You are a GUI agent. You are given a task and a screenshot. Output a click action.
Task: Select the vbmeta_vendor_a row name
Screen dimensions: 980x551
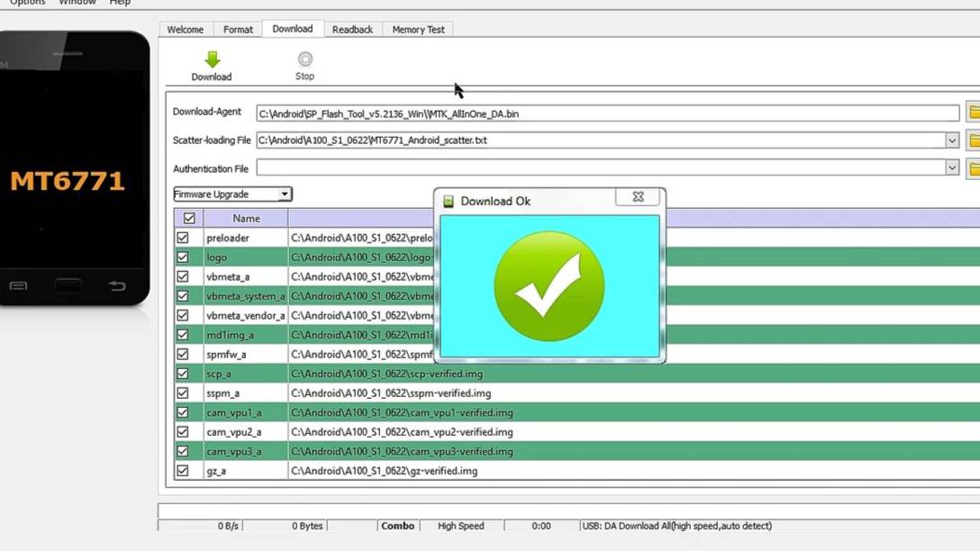click(x=246, y=315)
